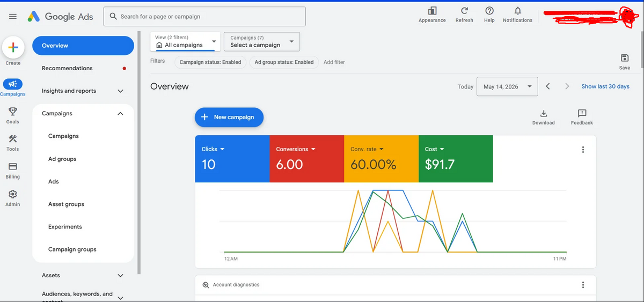Image resolution: width=644 pixels, height=302 pixels.
Task: Open View All campaigns dropdown
Action: [185, 41]
